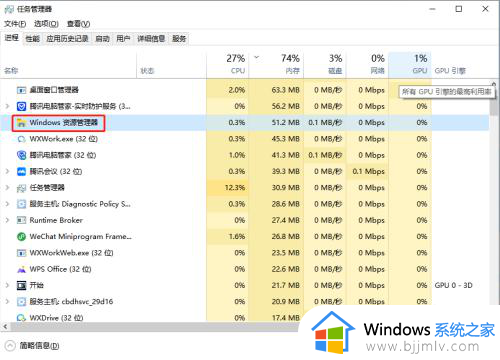The image size is (500, 360).
Task: Expand the 开始 process group
Action: (x=7, y=286)
